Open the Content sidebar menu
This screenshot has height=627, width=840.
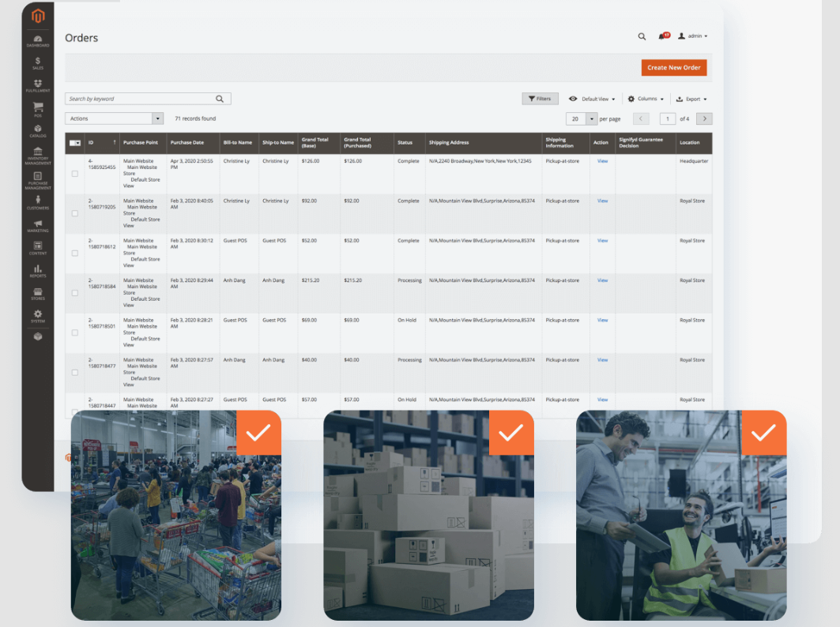pyautogui.click(x=37, y=248)
